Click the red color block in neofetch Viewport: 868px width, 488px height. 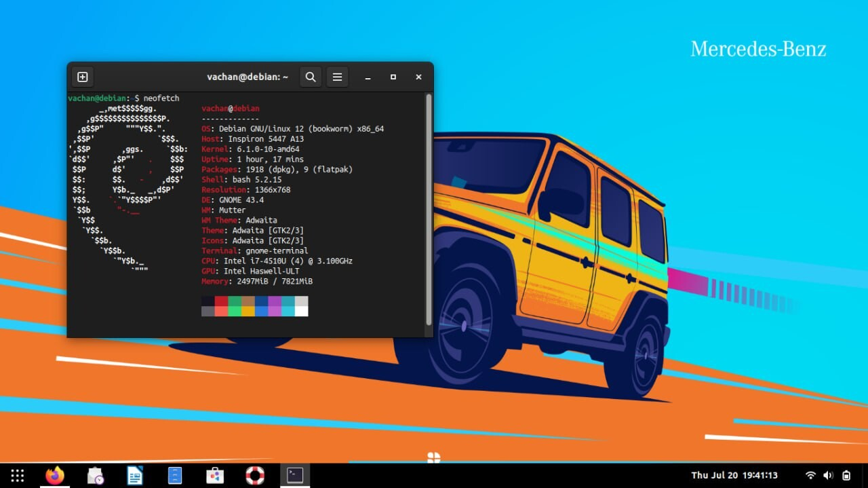point(221,301)
